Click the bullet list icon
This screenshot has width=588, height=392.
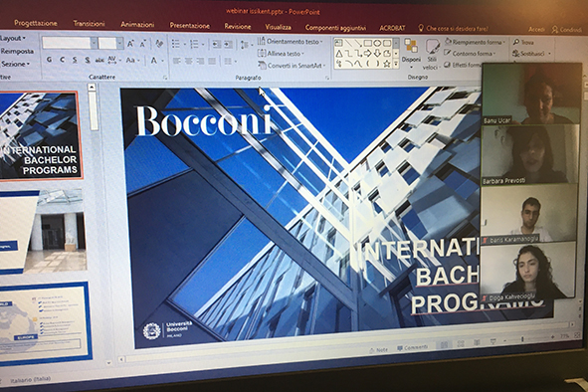pyautogui.click(x=175, y=44)
